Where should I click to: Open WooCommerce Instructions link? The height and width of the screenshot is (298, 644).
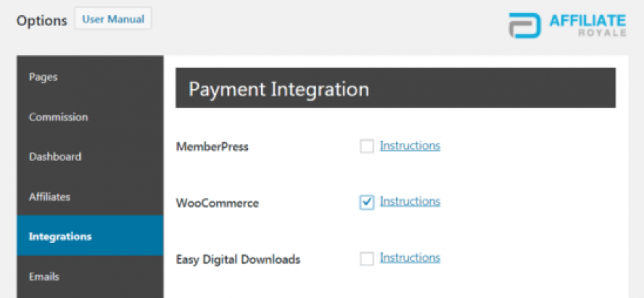pos(410,202)
